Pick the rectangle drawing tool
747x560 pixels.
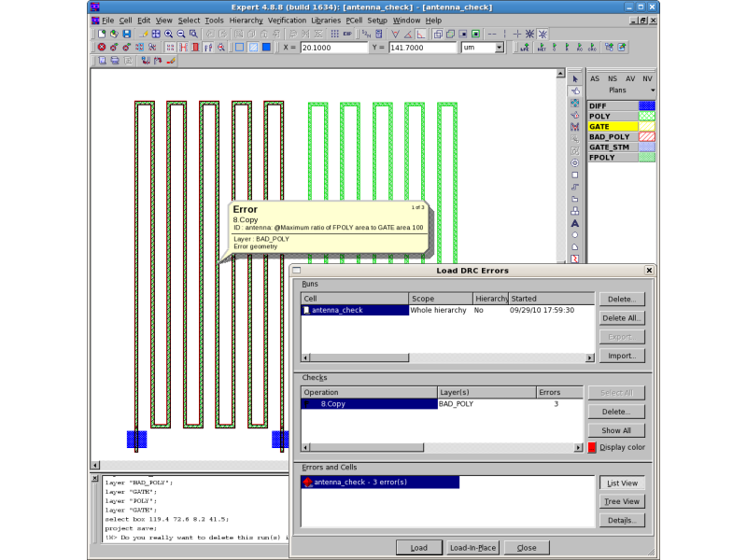click(574, 175)
